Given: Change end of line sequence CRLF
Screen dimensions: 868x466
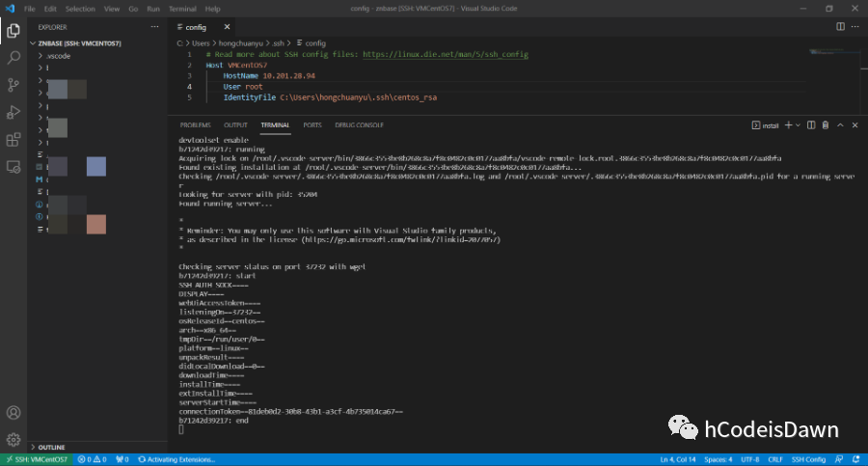Looking at the screenshot, I should coord(775,459).
